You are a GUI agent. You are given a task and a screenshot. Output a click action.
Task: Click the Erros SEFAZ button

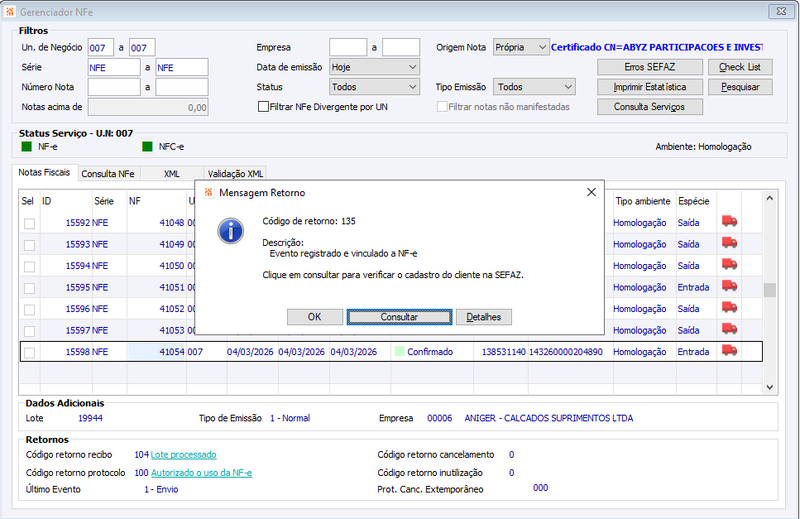click(x=649, y=67)
